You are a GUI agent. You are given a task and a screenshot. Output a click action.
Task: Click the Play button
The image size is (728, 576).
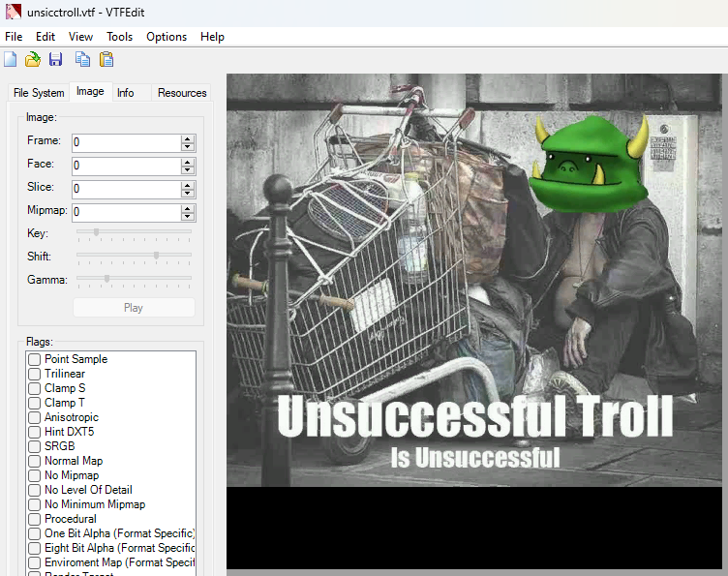point(134,308)
